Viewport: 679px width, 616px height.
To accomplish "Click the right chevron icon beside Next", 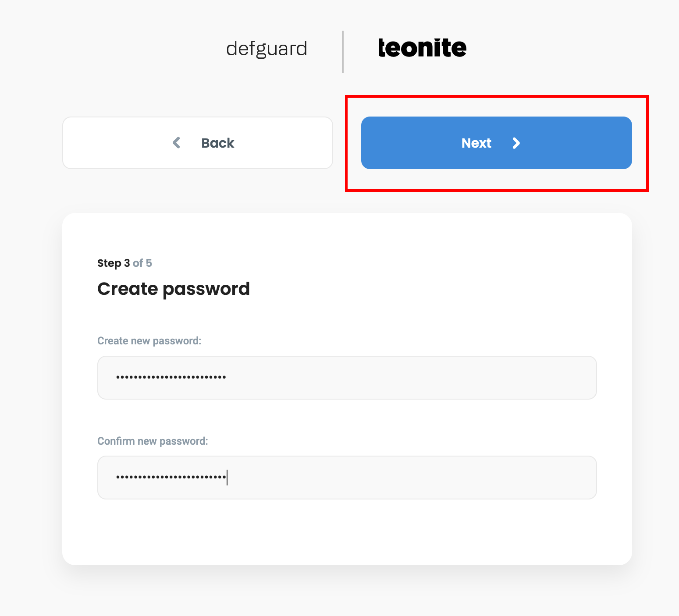I will [516, 143].
